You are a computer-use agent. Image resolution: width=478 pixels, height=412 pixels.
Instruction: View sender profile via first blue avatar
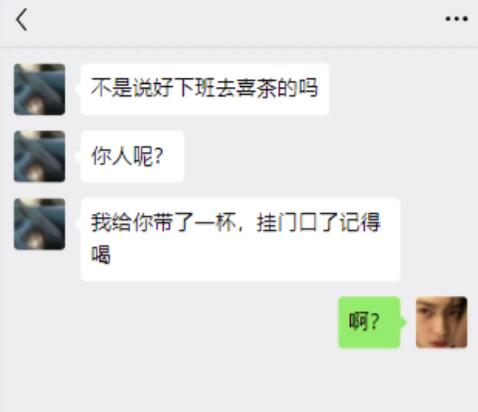(x=39, y=89)
